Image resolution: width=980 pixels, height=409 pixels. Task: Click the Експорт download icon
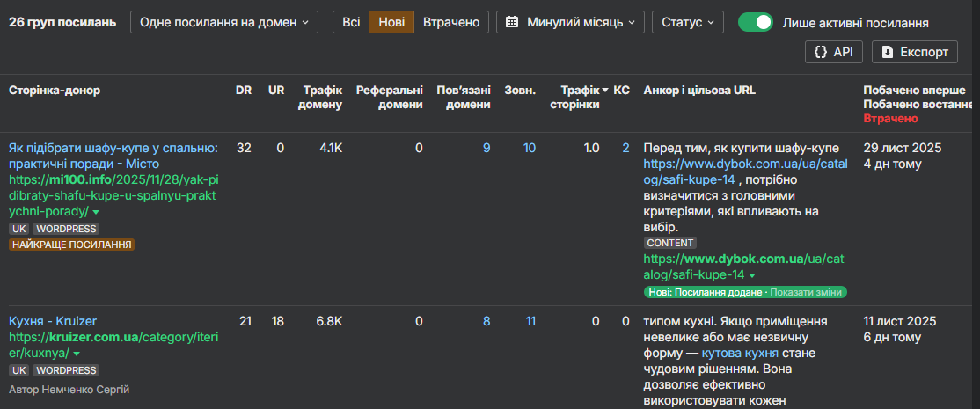pyautogui.click(x=888, y=53)
